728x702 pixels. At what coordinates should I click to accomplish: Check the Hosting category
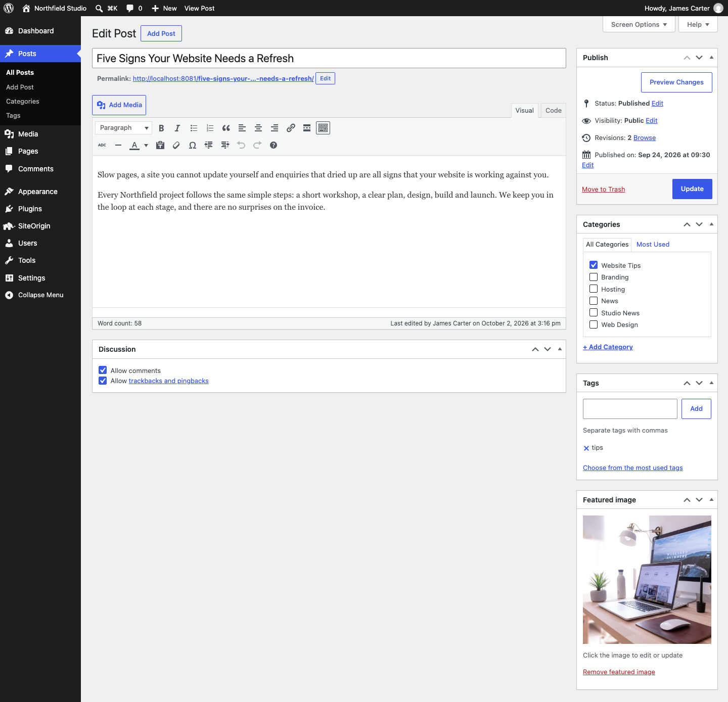click(x=594, y=289)
